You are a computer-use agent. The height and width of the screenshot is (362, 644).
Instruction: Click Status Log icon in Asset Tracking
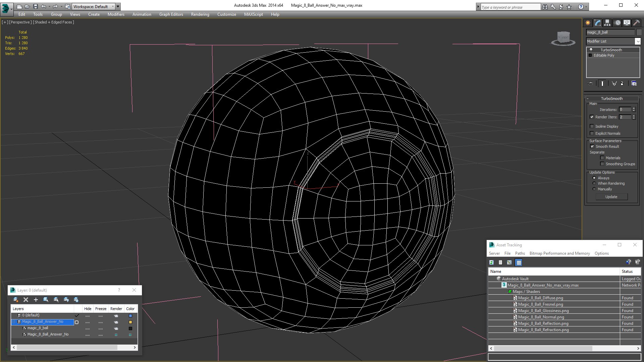[x=500, y=262]
